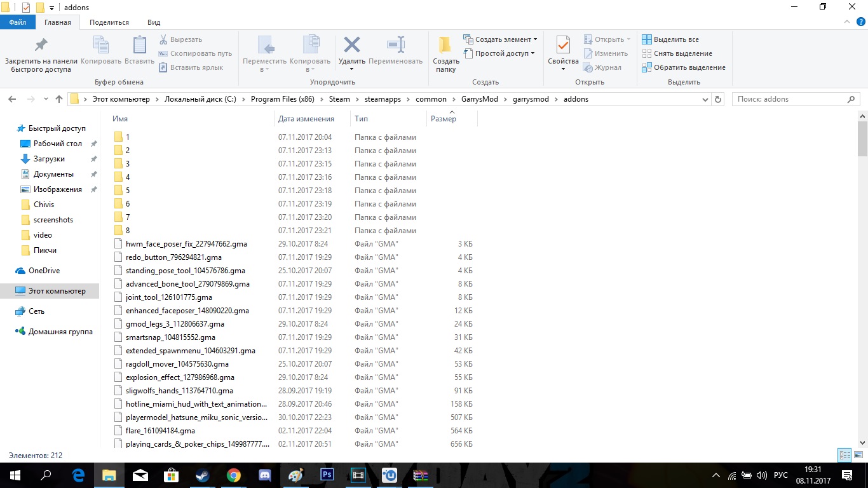Image resolution: width=868 pixels, height=488 pixels.
Task: Open recent locations dropdown arrow
Action: [46, 99]
